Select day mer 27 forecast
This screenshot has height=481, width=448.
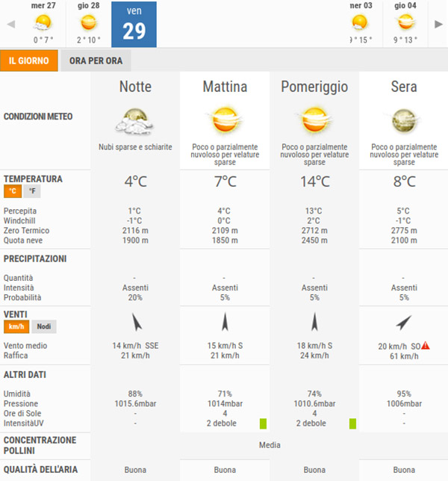point(43,24)
